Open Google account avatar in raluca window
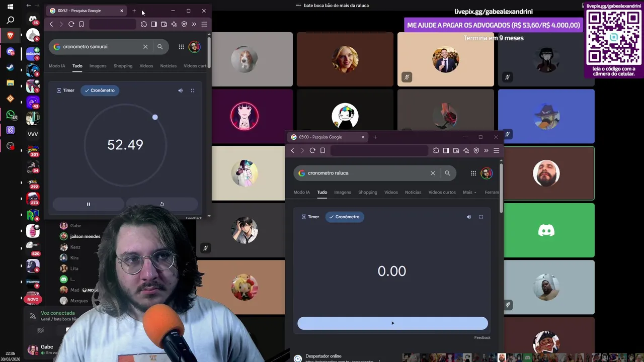The height and width of the screenshot is (362, 644). click(x=487, y=173)
